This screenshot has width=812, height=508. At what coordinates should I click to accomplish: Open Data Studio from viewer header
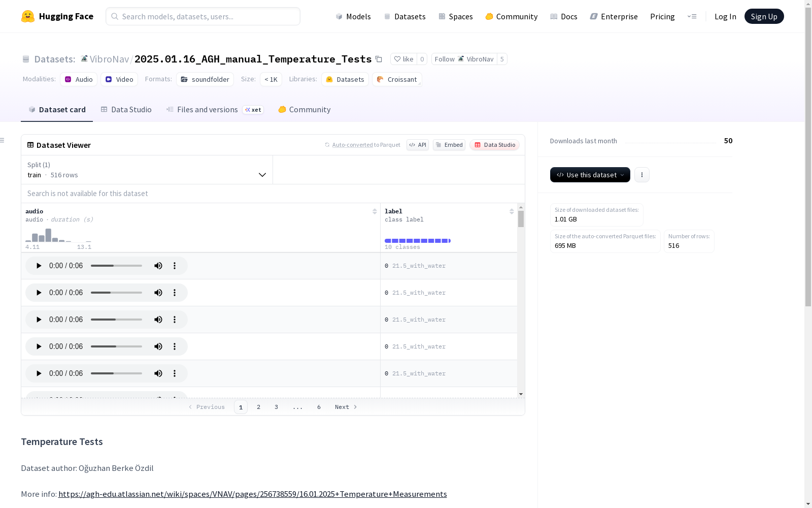(x=494, y=145)
